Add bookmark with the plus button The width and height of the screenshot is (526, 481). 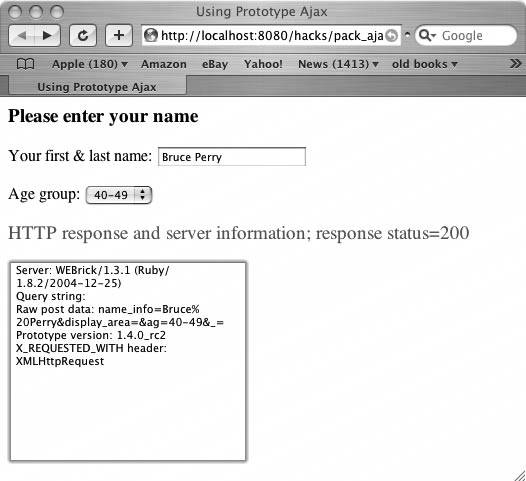coord(119,35)
